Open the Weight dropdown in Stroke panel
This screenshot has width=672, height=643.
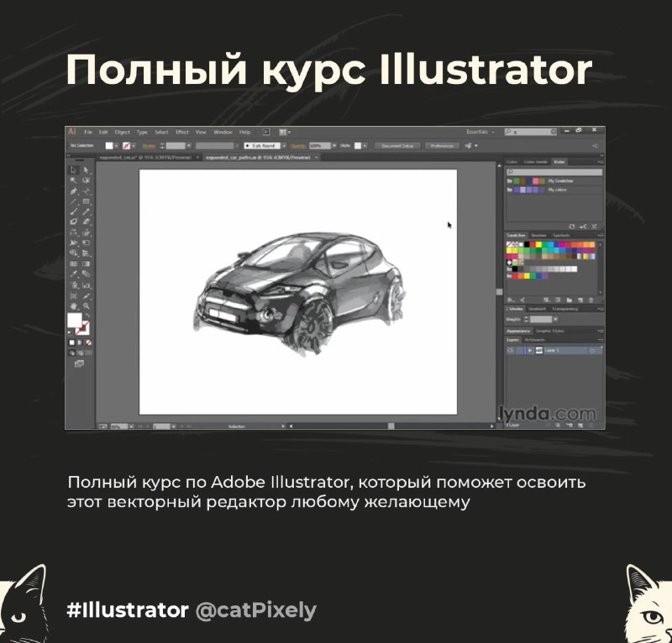click(x=555, y=319)
